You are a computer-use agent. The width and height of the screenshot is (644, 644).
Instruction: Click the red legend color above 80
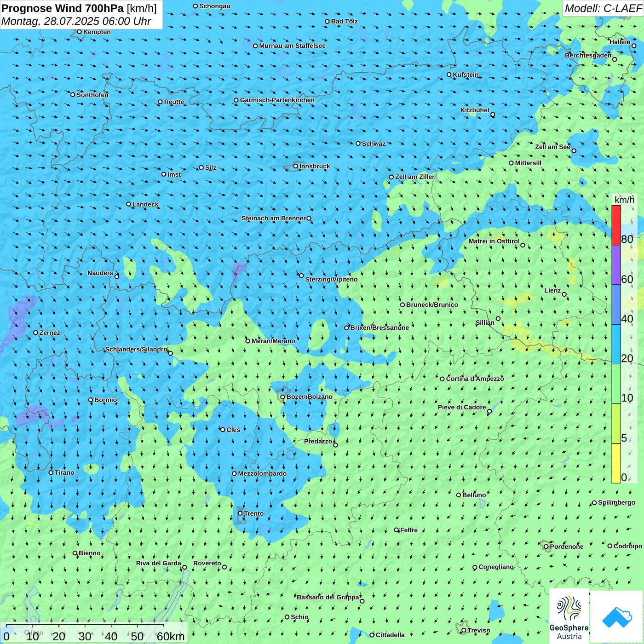(x=616, y=225)
